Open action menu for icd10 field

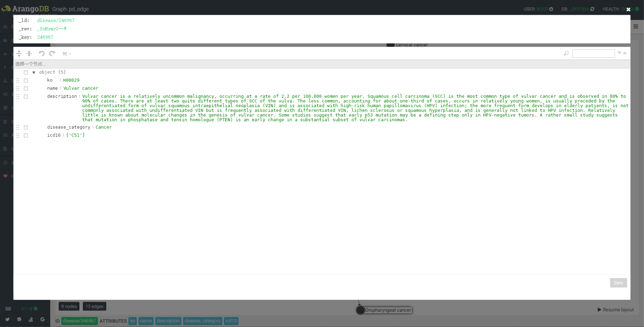click(26, 135)
